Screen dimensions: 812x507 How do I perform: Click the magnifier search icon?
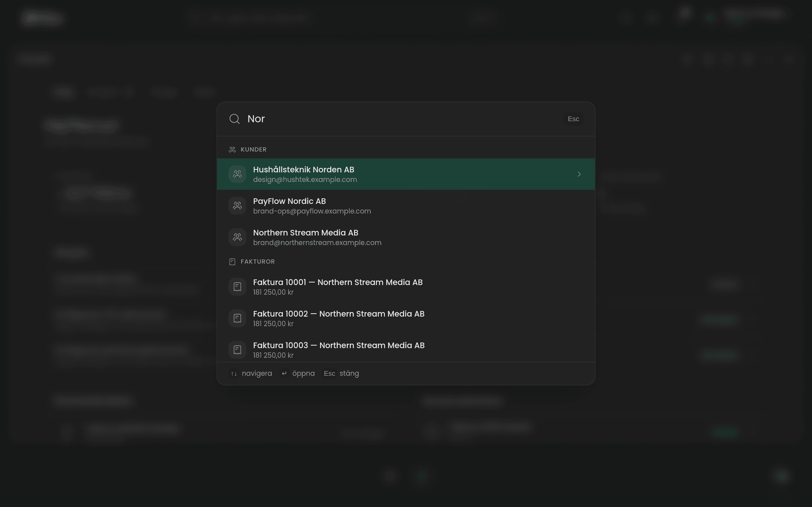click(234, 119)
